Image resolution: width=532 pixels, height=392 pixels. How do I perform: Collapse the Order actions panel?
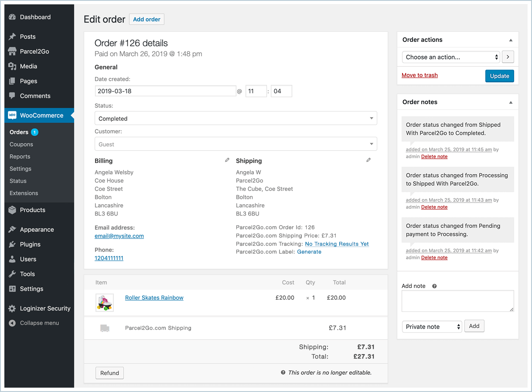[511, 40]
